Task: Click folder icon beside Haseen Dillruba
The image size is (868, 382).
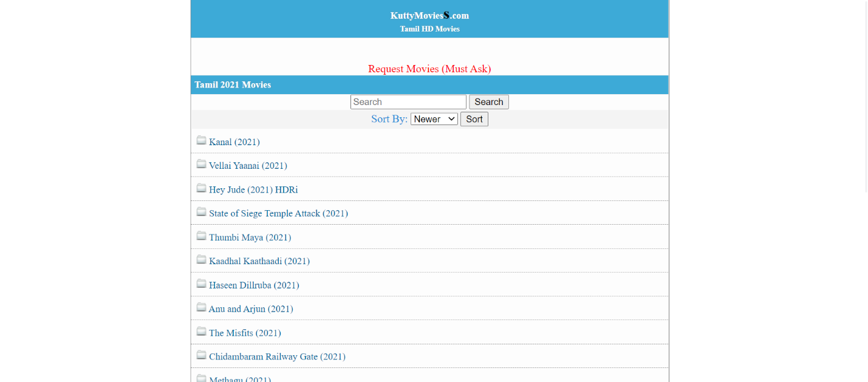Action: tap(201, 284)
